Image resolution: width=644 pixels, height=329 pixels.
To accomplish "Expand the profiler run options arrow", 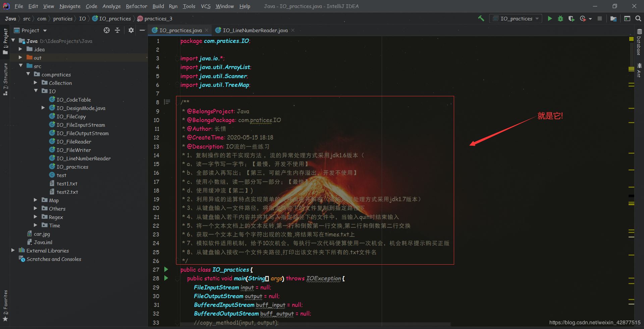I will (590, 19).
